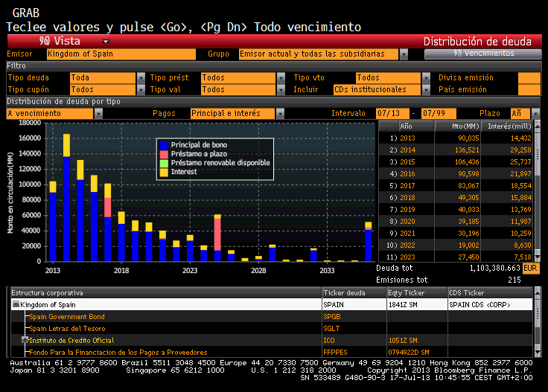The width and height of the screenshot is (548, 392).
Task: Click the 0794922D SM equity ticker
Action: click(409, 353)
